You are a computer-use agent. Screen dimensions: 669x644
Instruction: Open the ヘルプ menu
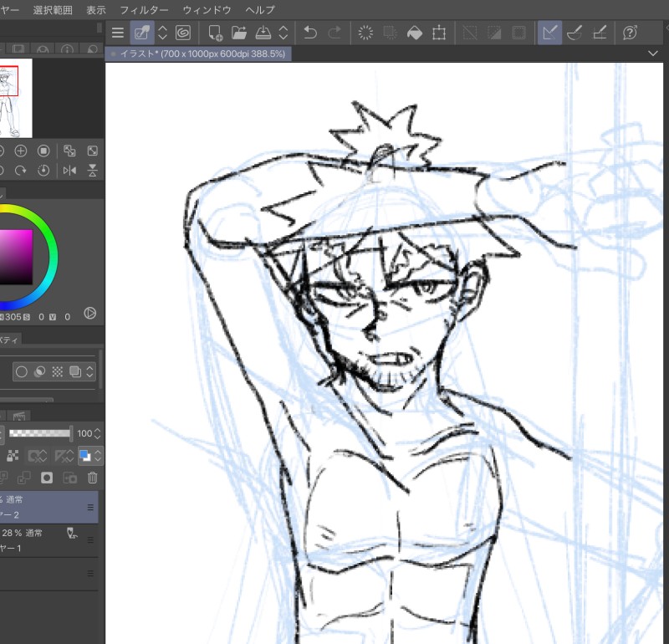(260, 9)
